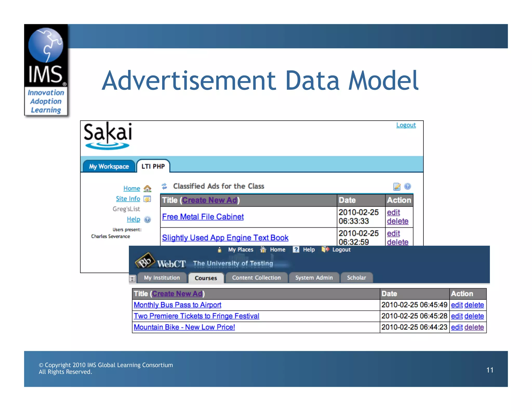The width and height of the screenshot is (532, 411).
Task: Edit the Monthly Bus Pass to Airport ad
Action: click(457, 305)
